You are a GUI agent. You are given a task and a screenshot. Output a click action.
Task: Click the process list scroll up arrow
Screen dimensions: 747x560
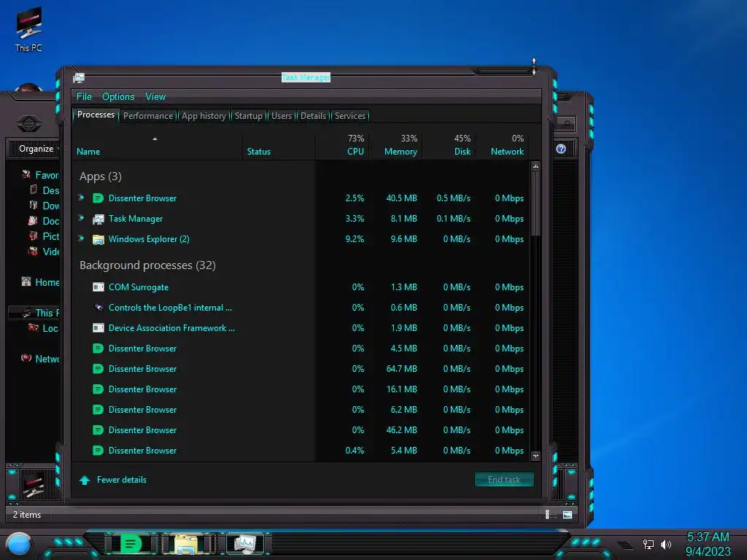click(535, 166)
